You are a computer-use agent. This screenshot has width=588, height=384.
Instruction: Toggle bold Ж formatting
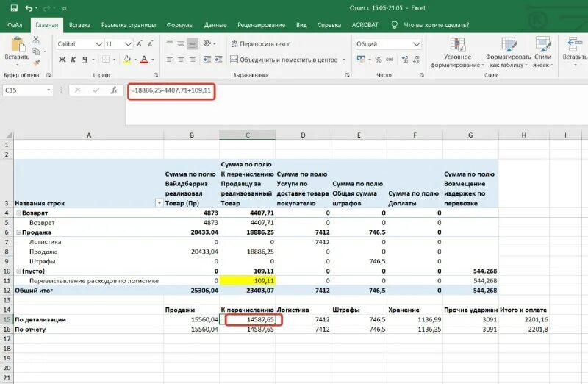pos(62,60)
